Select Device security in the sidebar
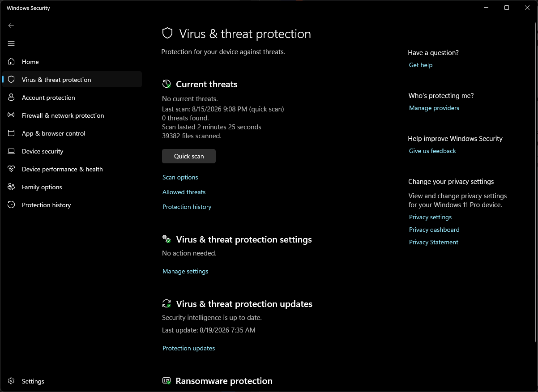This screenshot has height=392, width=538. coord(72,151)
